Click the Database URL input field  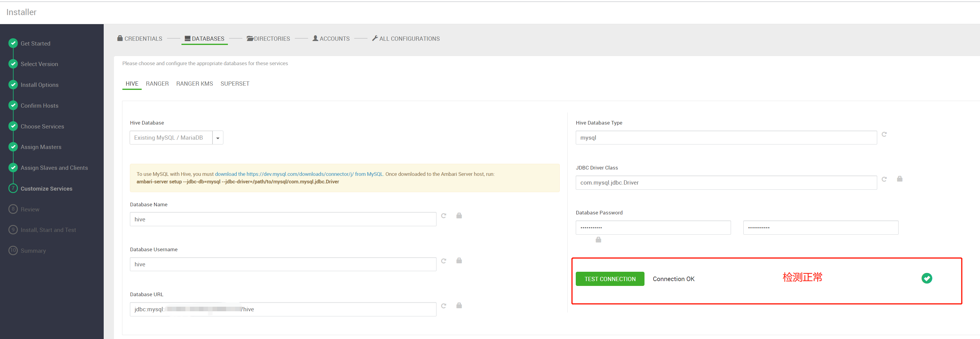click(x=283, y=309)
